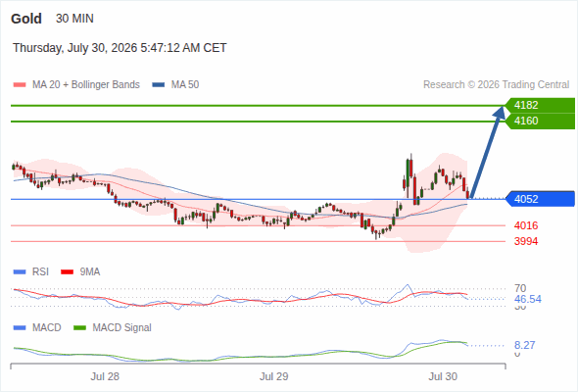
Task: Click the MACD value 8.27
Action: coord(524,345)
